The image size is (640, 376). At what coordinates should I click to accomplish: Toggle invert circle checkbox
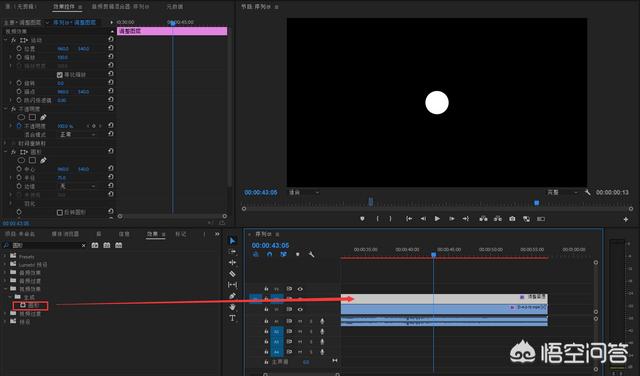[60, 212]
